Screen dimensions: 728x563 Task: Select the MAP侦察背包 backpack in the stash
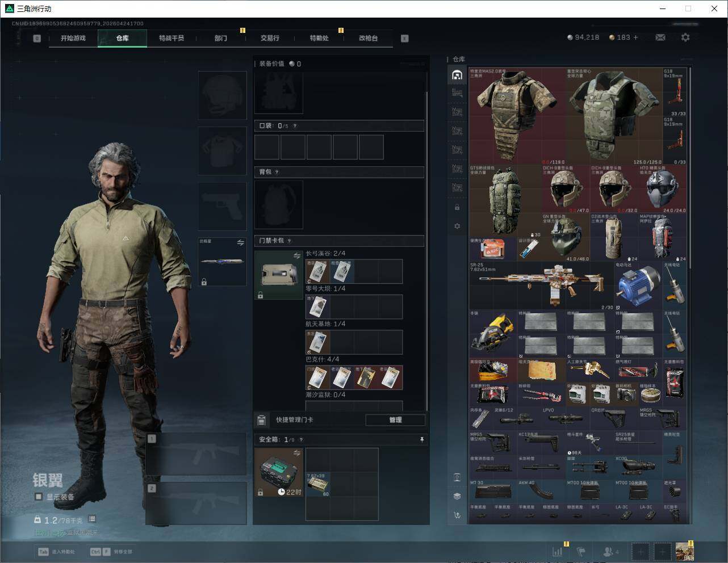coord(662,237)
